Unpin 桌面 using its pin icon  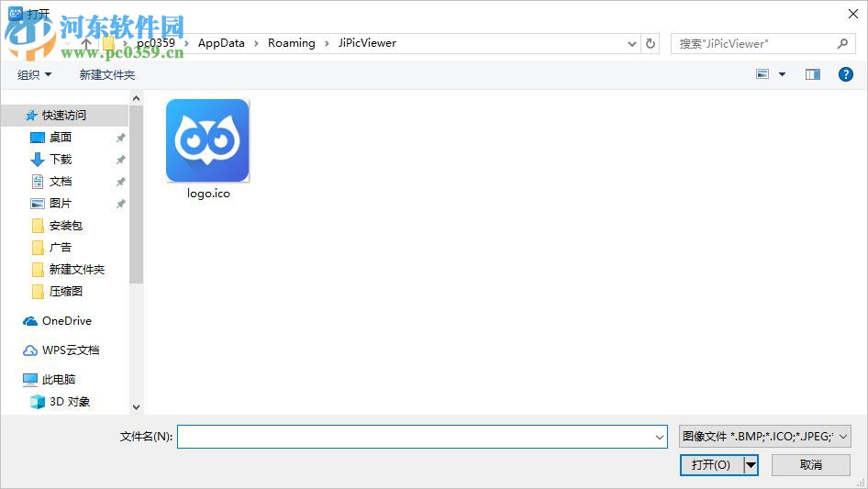tap(120, 138)
